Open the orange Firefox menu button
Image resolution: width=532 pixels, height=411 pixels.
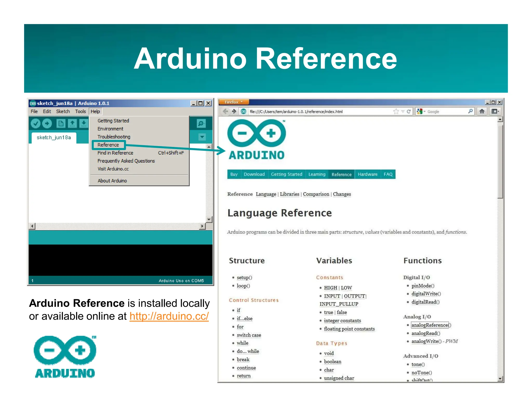pyautogui.click(x=234, y=102)
